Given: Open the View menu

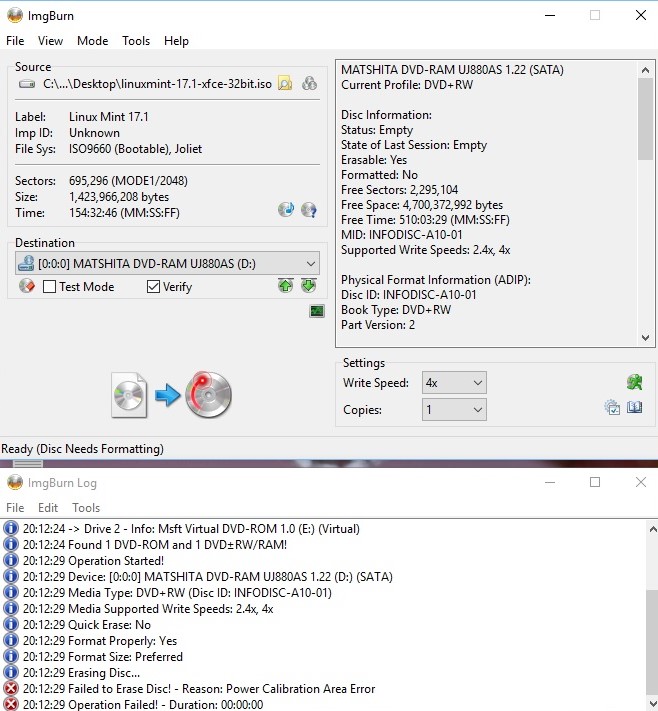Looking at the screenshot, I should pyautogui.click(x=50, y=41).
